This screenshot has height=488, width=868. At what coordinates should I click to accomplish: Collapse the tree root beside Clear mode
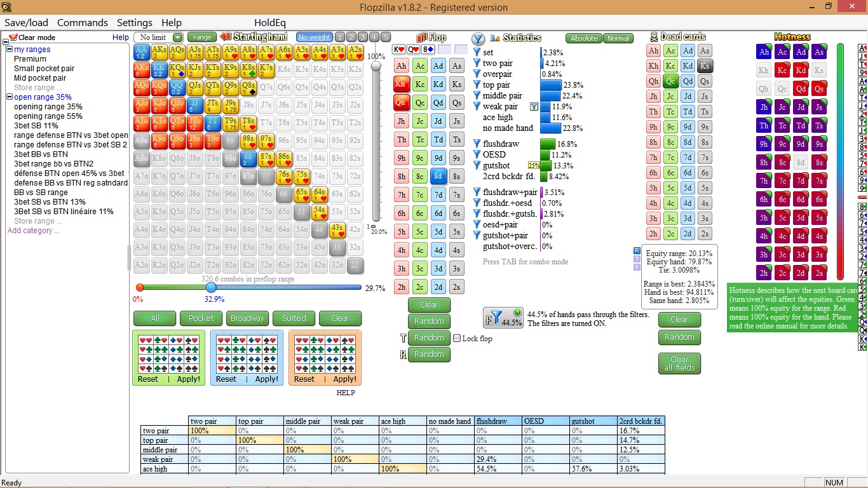click(x=5, y=42)
